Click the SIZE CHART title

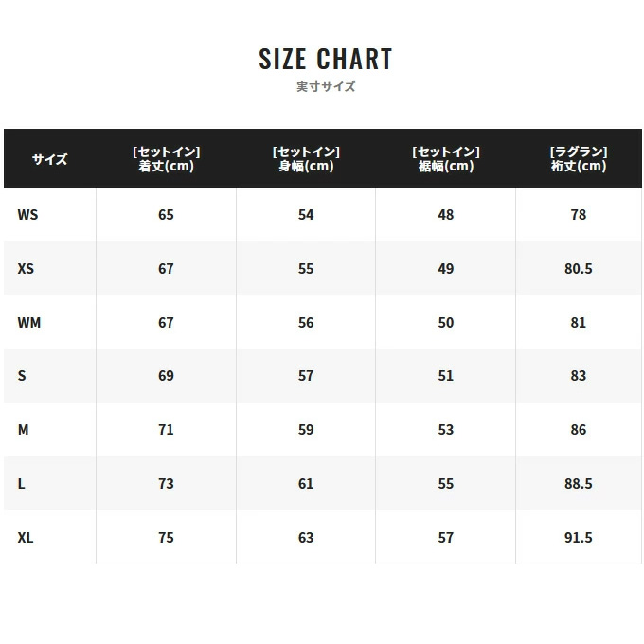pos(325,59)
